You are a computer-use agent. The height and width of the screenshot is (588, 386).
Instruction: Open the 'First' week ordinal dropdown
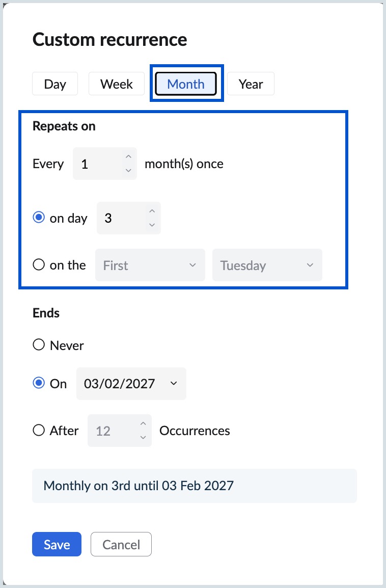click(x=150, y=265)
